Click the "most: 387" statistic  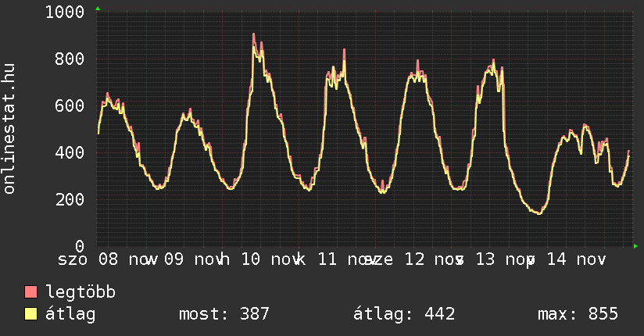click(224, 314)
